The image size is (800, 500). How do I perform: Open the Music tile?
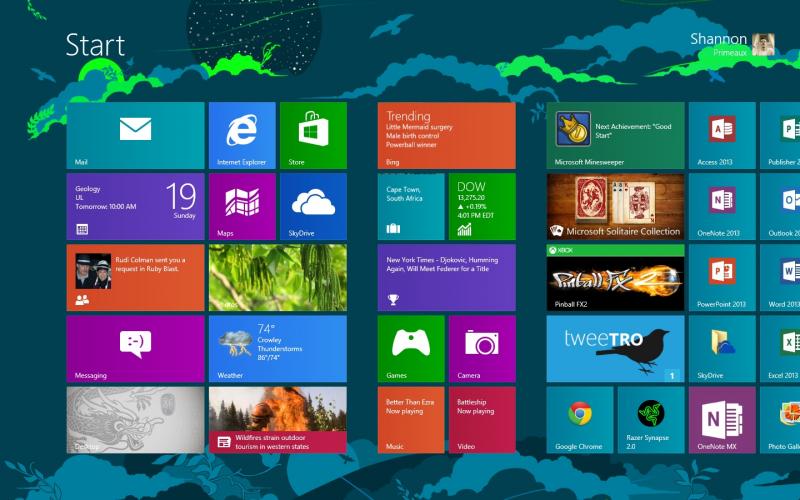(x=411, y=420)
